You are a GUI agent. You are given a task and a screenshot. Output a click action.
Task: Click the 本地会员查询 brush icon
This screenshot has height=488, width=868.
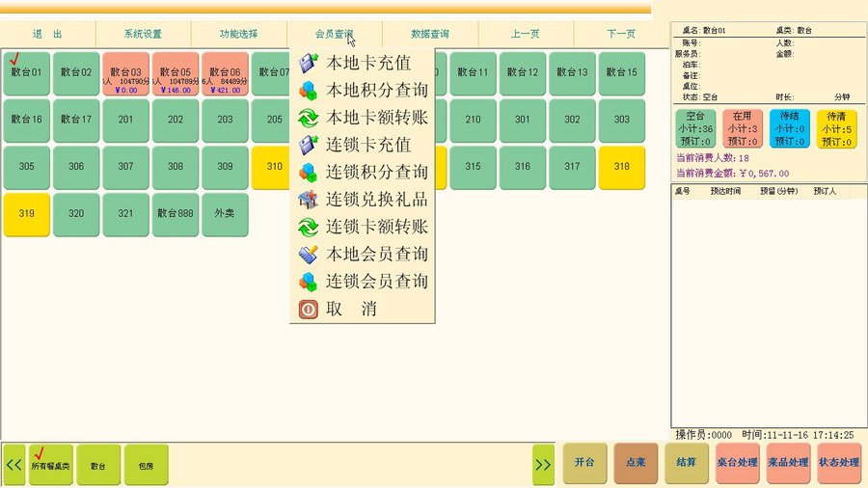pos(309,254)
